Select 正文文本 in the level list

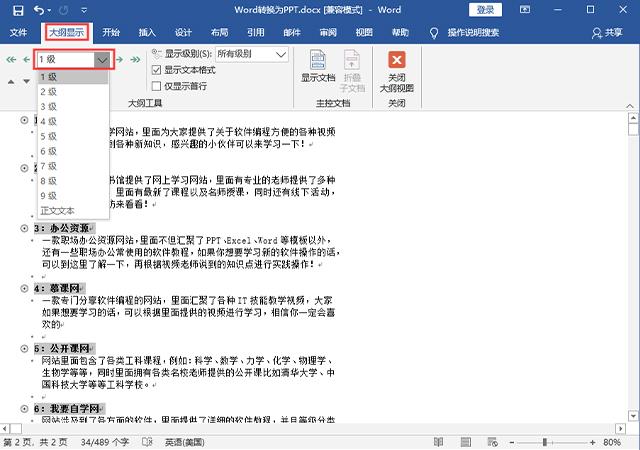tap(73, 211)
